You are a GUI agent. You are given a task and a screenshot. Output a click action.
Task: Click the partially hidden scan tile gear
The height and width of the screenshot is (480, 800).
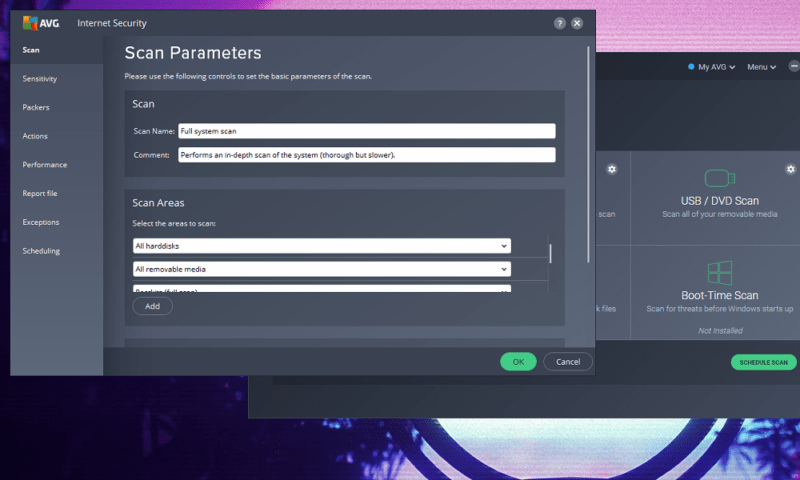click(612, 169)
